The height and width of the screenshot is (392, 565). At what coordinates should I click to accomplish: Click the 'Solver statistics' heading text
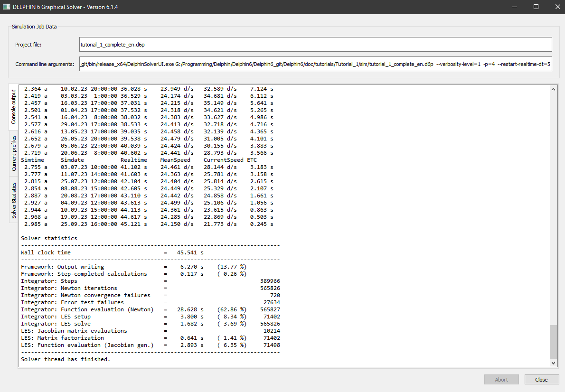[49, 238]
